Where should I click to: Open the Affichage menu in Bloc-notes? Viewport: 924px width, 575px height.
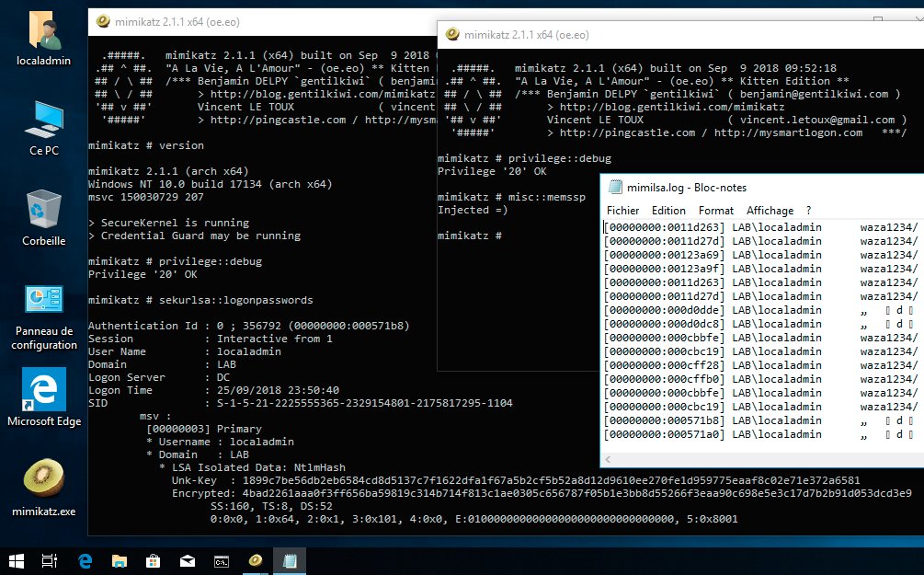point(770,211)
